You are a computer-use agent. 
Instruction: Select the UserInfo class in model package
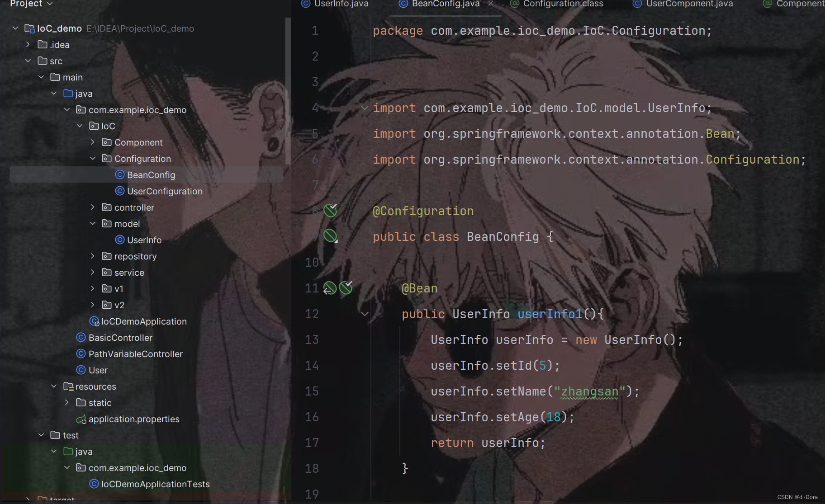[144, 240]
